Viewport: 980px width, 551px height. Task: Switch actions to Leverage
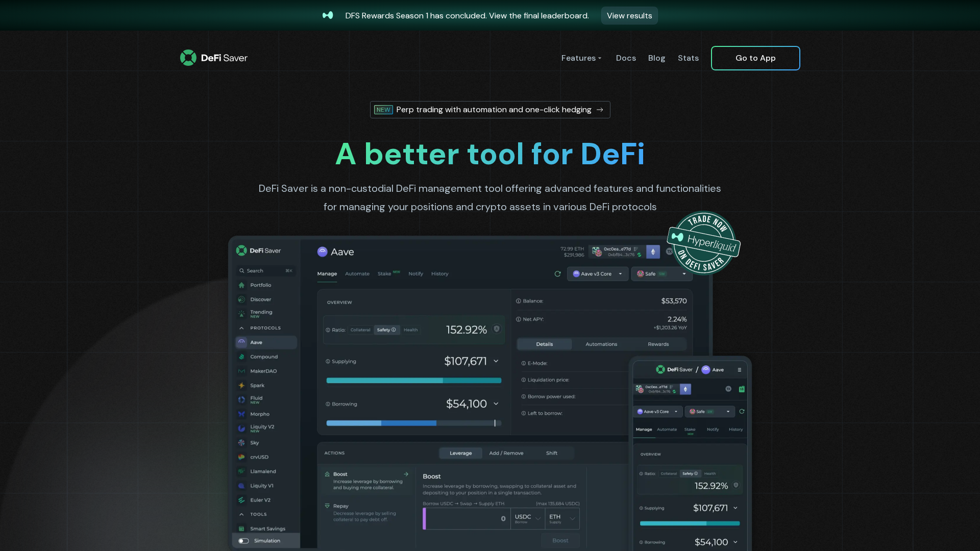460,453
